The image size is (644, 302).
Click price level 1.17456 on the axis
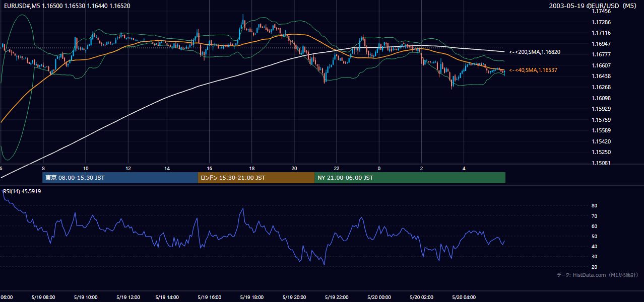point(601,11)
